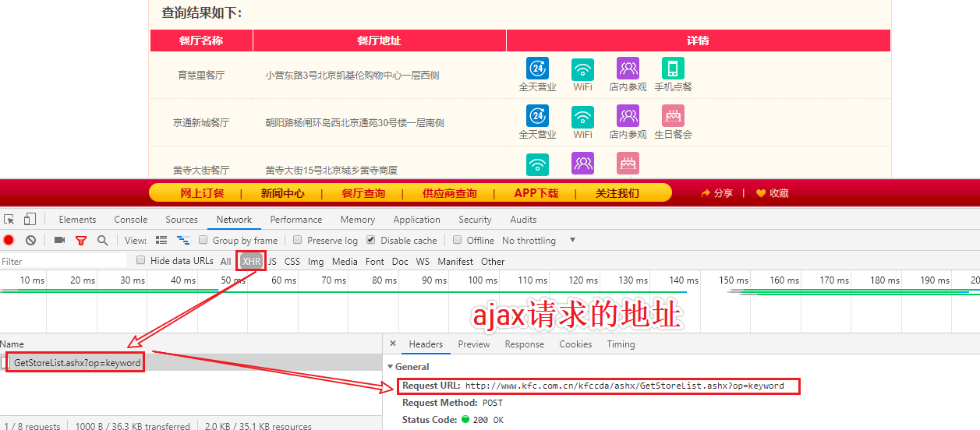Click the clear network log icon
Image resolution: width=980 pixels, height=430 pixels.
pyautogui.click(x=30, y=241)
